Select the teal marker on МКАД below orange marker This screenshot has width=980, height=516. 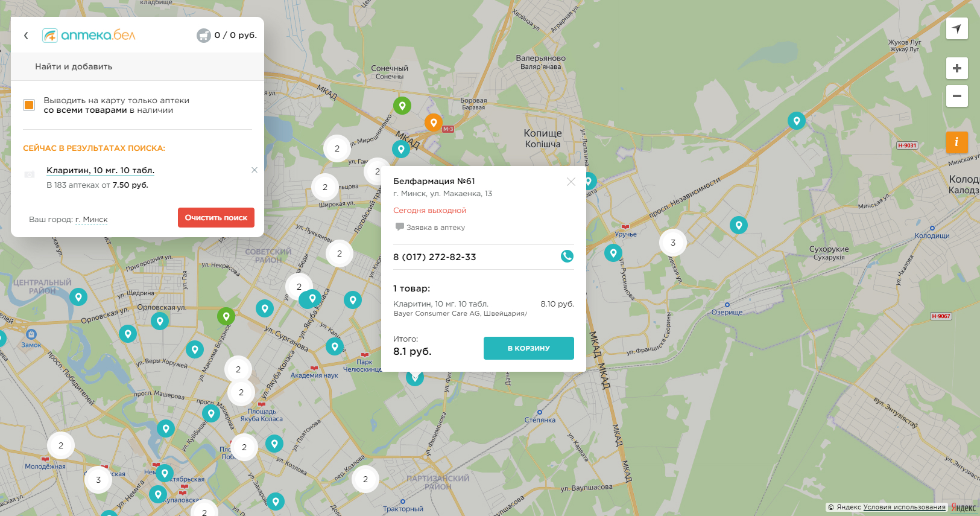(x=400, y=148)
